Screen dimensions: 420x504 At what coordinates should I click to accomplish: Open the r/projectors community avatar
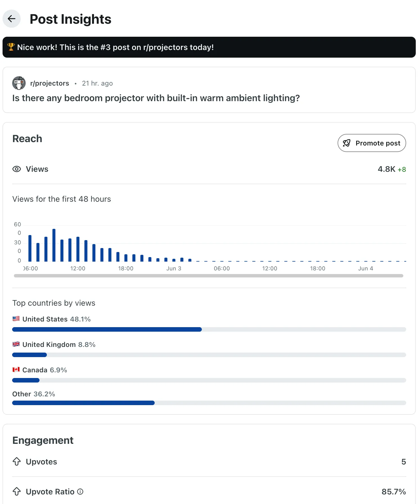19,83
